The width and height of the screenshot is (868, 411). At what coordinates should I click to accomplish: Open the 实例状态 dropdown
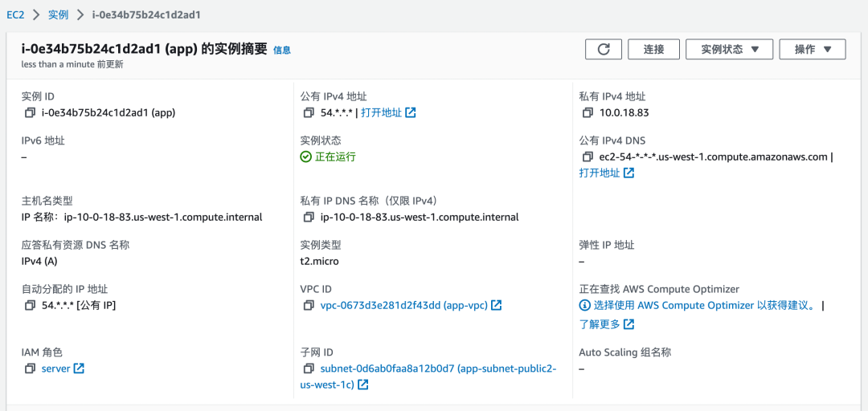point(729,49)
